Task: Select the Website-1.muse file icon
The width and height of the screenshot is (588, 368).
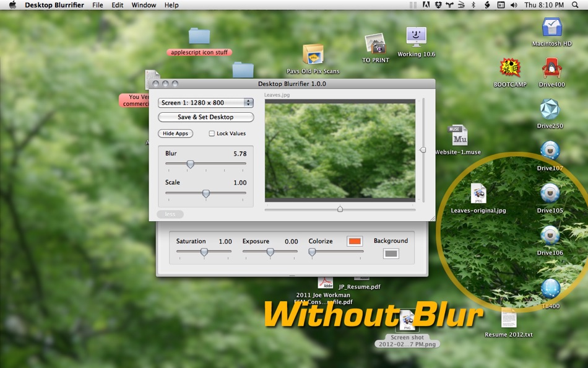Action: 458,135
